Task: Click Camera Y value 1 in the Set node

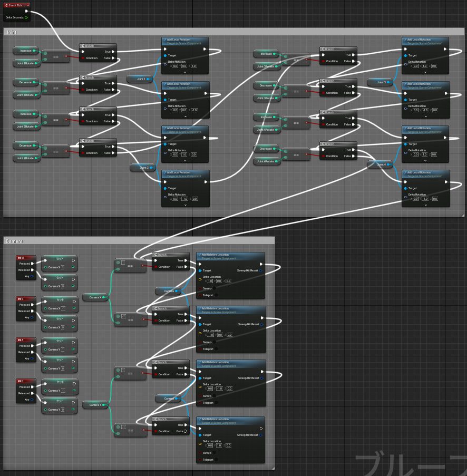Action: pos(63,349)
